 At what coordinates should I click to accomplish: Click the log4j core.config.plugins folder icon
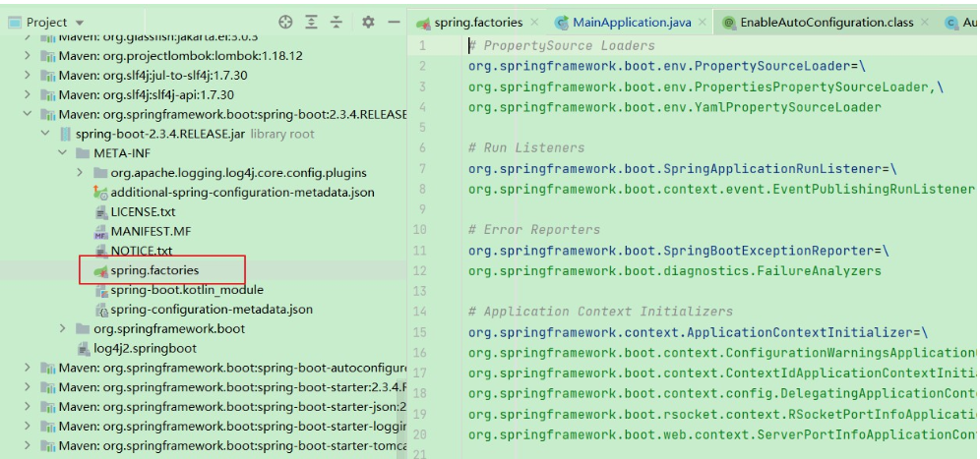pos(100,172)
